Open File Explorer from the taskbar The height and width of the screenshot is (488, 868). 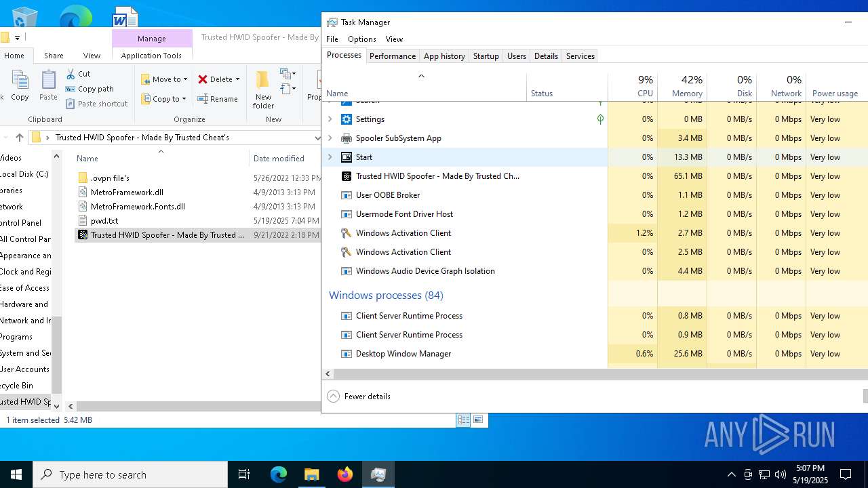tap(312, 474)
